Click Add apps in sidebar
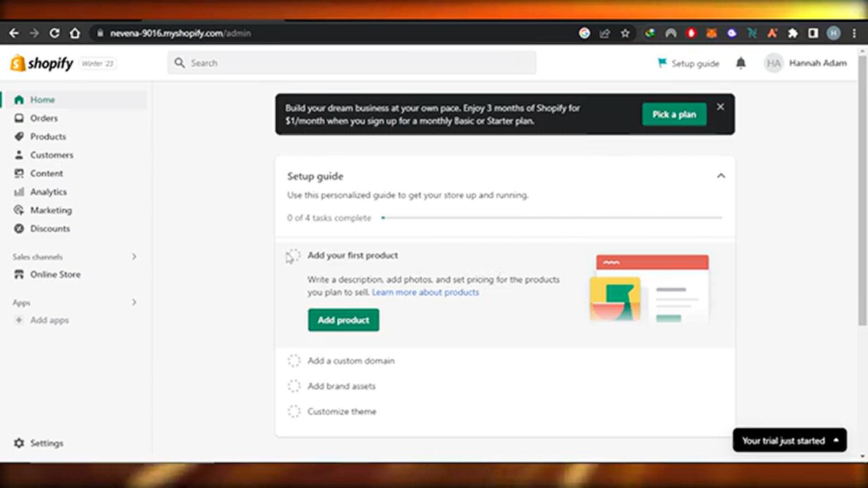Image resolution: width=868 pixels, height=488 pixels. (50, 320)
